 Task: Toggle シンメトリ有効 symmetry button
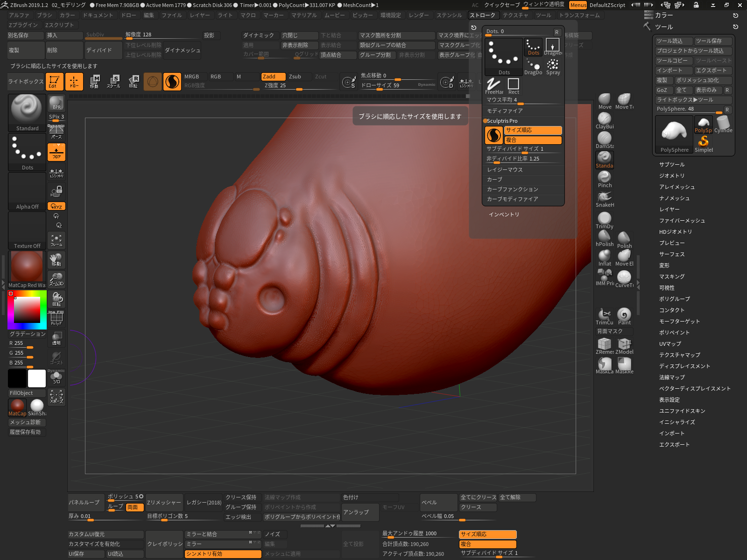(223, 554)
